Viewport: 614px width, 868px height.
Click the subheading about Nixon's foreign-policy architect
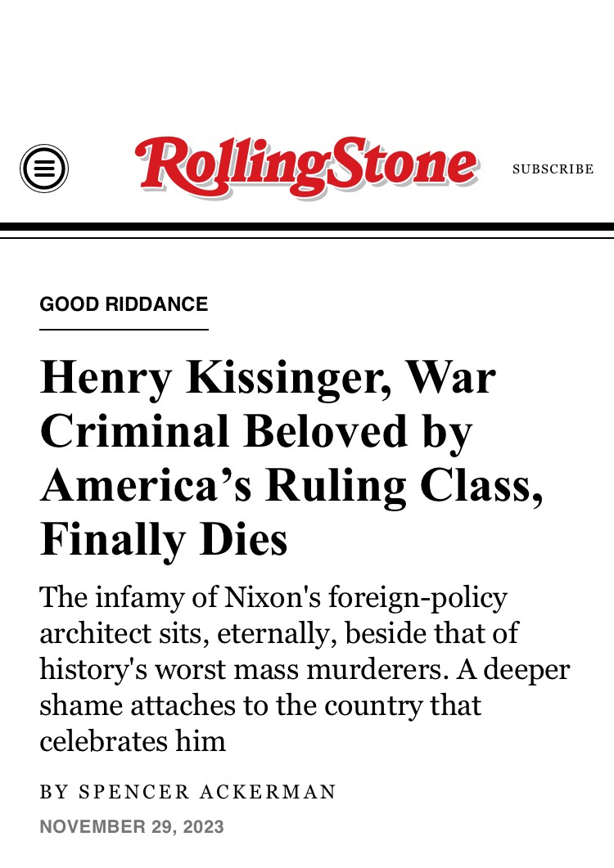(x=305, y=668)
